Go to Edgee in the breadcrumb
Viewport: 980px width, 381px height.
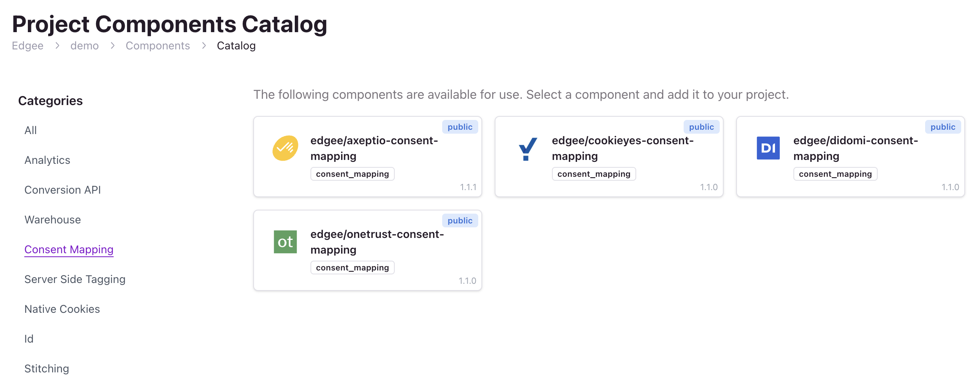click(x=27, y=46)
